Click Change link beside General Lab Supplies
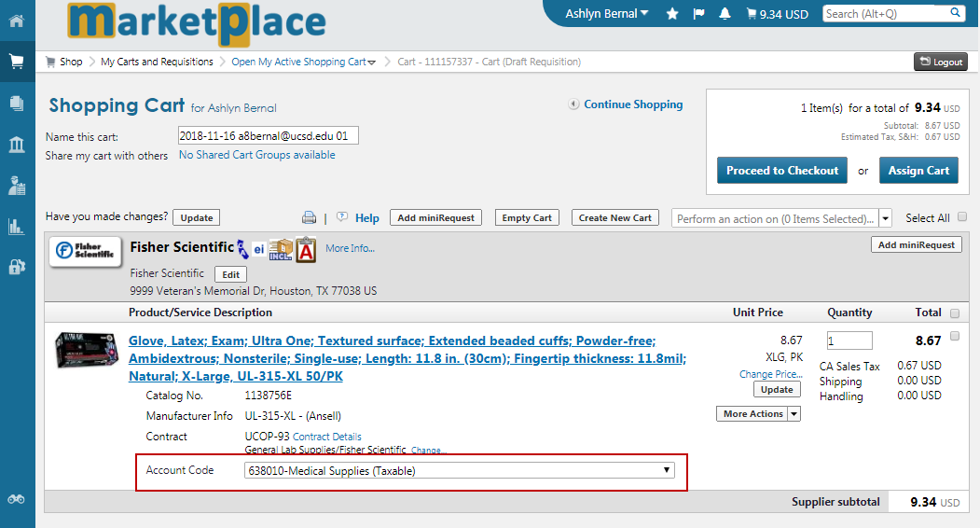The image size is (980, 528). [427, 451]
